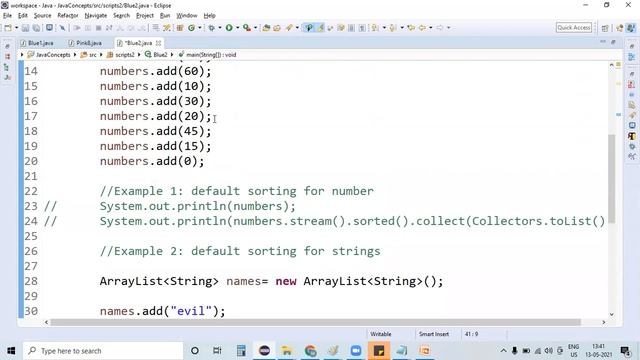Open the Window menu
The width and height of the screenshot is (640, 360).
pyautogui.click(x=187, y=16)
